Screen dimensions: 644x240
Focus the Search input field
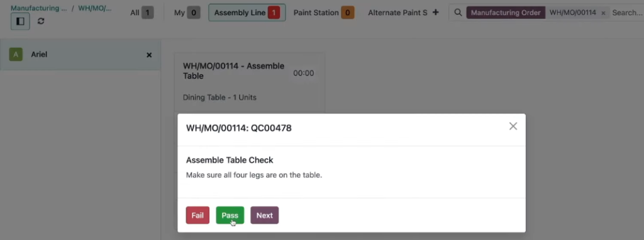(x=628, y=13)
